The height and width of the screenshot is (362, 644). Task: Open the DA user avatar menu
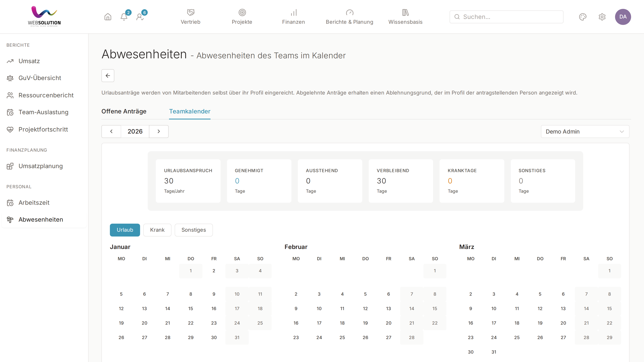623,17
